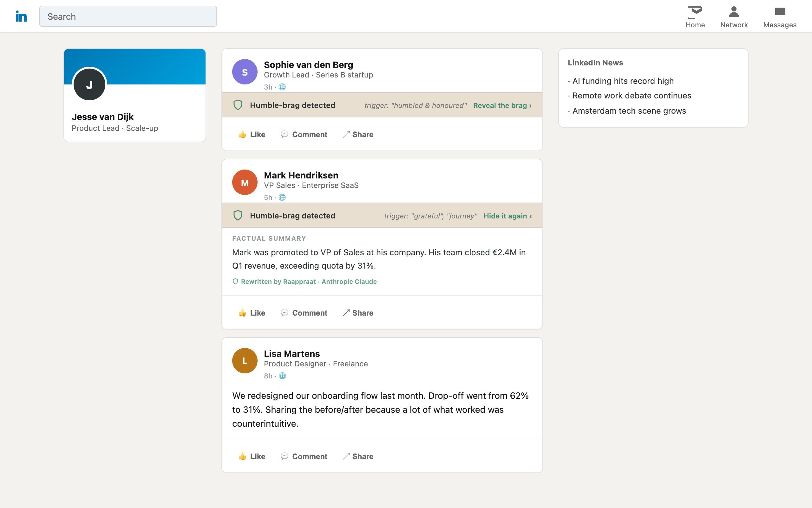Open Lisa Martens's profile name
Image resolution: width=812 pixels, height=508 pixels.
pyautogui.click(x=291, y=353)
